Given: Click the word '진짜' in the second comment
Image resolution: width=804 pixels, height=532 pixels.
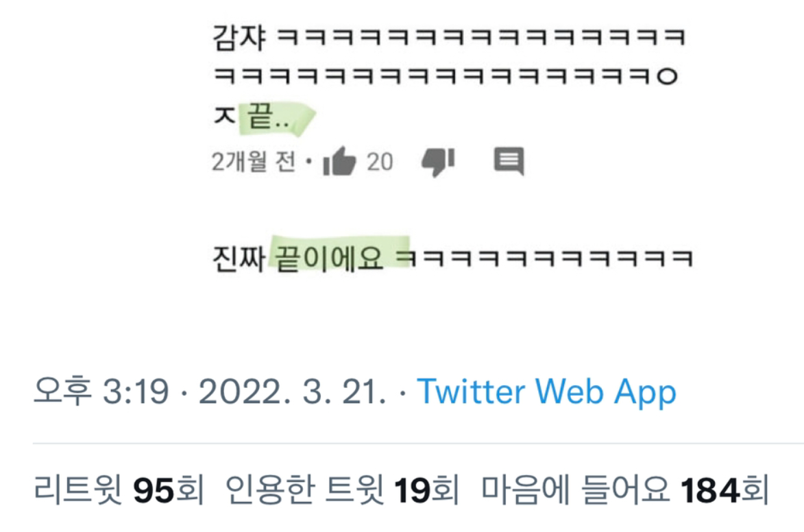Looking at the screenshot, I should pos(239,258).
